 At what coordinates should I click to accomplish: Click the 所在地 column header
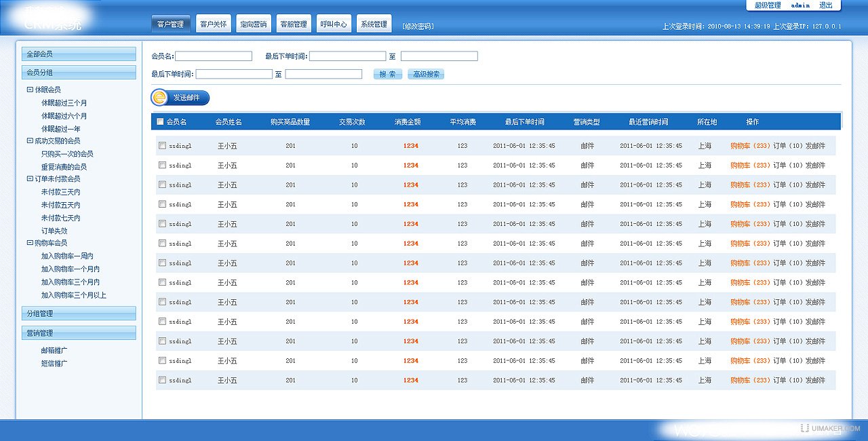(x=707, y=122)
